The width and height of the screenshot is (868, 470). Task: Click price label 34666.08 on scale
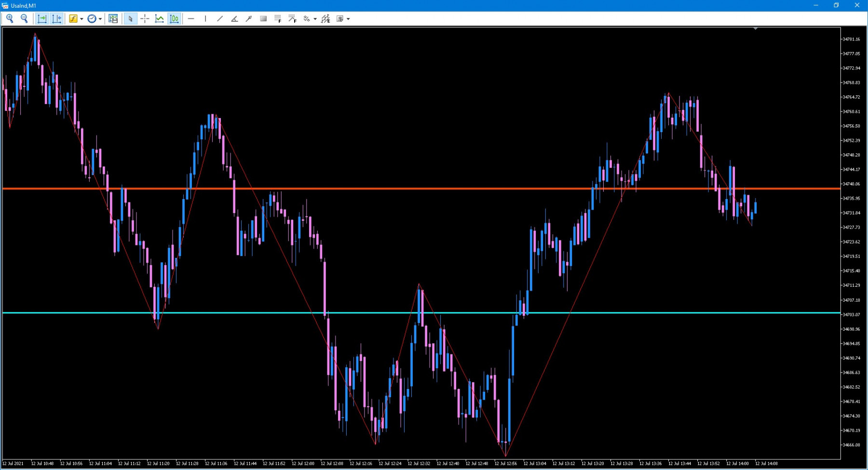(851, 445)
